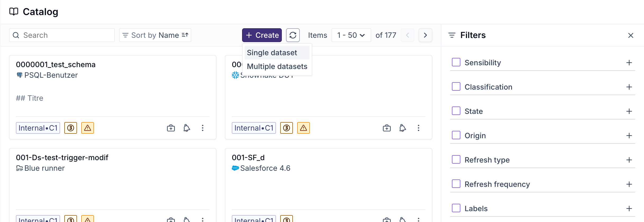Click the search magnifier icon
644x222 pixels.
click(16, 35)
